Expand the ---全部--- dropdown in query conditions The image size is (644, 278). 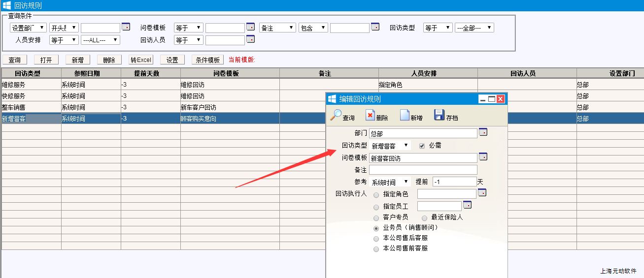coord(474,28)
